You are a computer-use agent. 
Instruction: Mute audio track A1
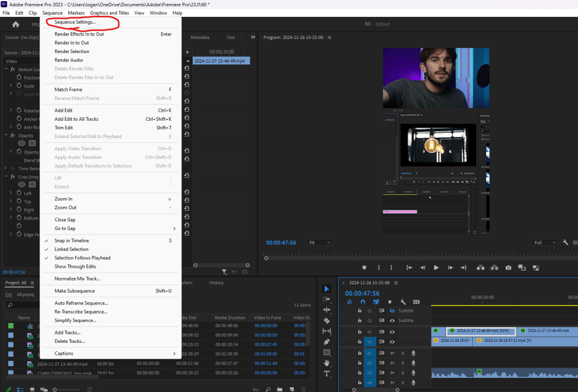[392, 353]
